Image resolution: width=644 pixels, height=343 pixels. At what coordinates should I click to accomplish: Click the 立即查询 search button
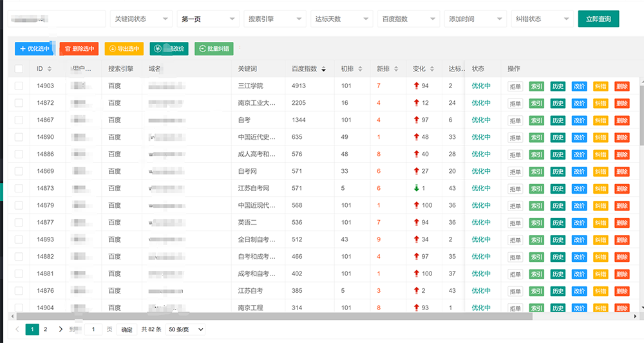598,19
